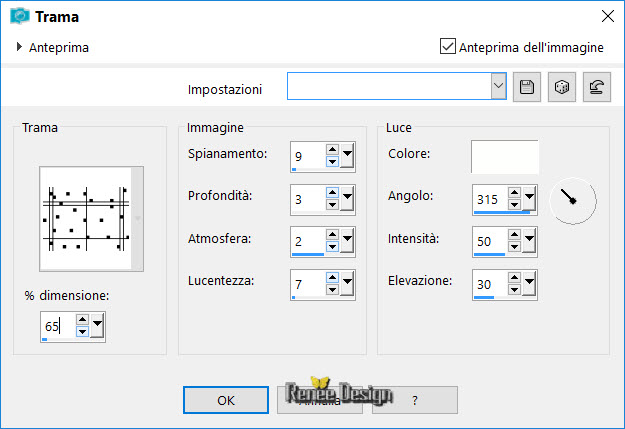Click the angle dial control
This screenshot has height=429, width=625.
point(573,199)
